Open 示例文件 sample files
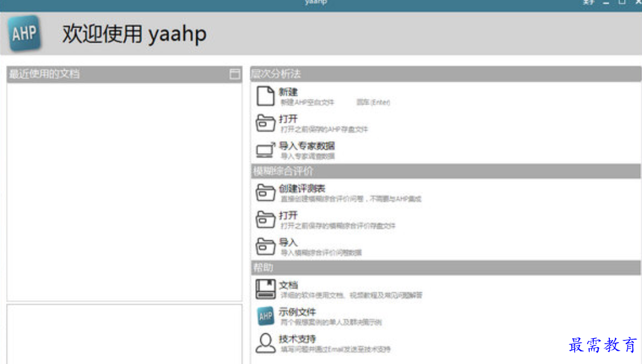Screen dimensions: 642x364 pos(298,312)
